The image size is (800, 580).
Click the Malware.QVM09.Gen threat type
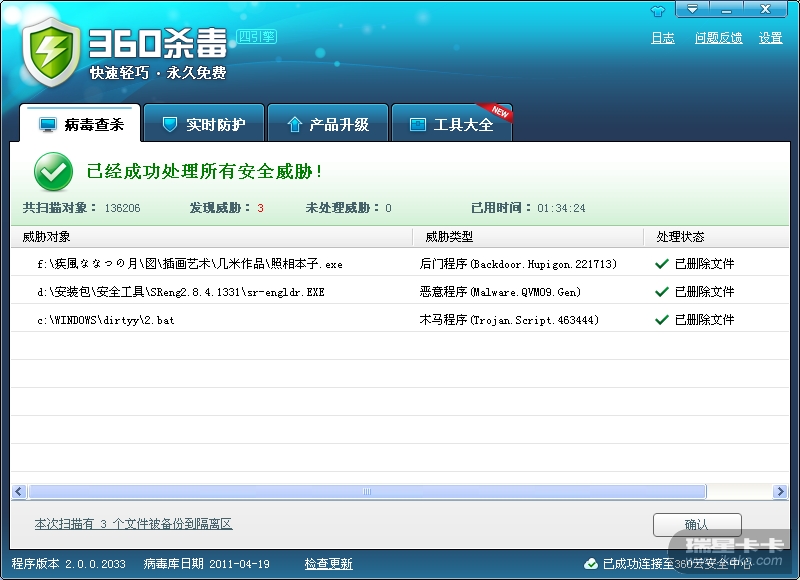500,292
